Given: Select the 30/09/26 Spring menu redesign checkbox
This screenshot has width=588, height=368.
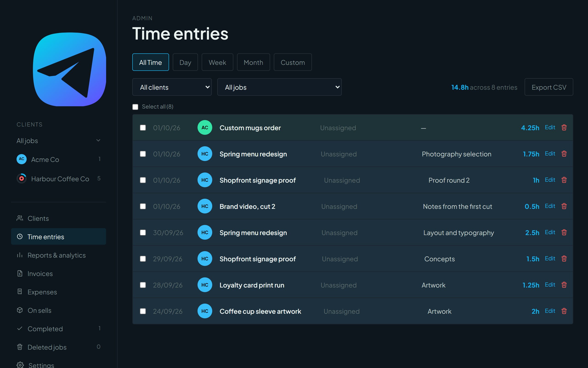Looking at the screenshot, I should pos(143,233).
